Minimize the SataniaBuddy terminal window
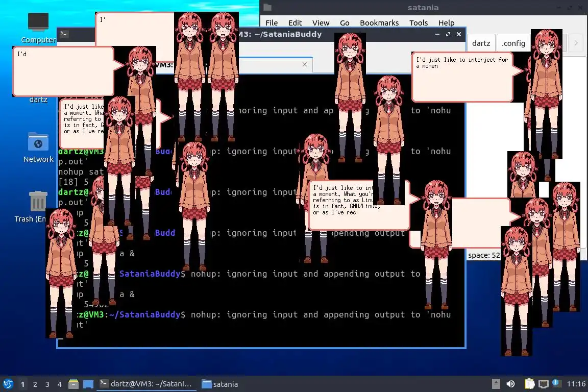 437,34
